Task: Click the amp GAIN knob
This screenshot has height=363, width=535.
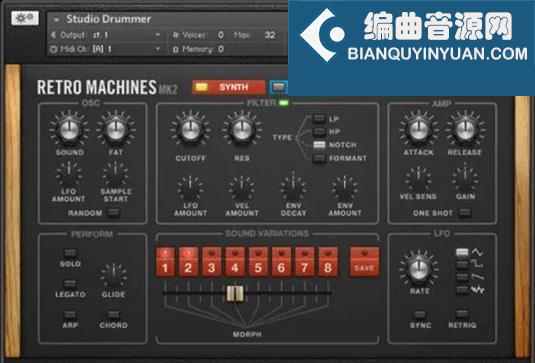Action: [x=465, y=179]
